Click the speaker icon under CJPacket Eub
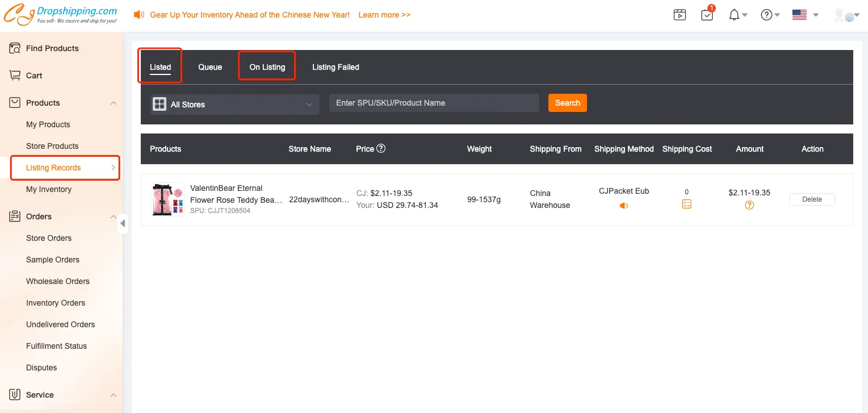 [624, 206]
